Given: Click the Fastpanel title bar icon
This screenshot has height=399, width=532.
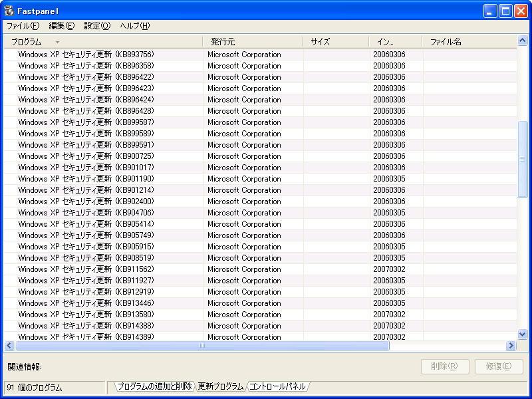Looking at the screenshot, I should click(x=9, y=11).
